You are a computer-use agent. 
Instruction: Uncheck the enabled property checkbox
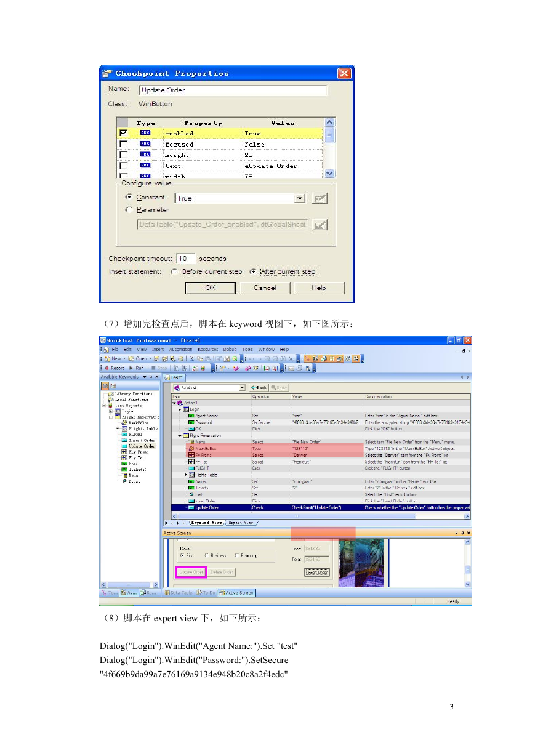point(123,132)
